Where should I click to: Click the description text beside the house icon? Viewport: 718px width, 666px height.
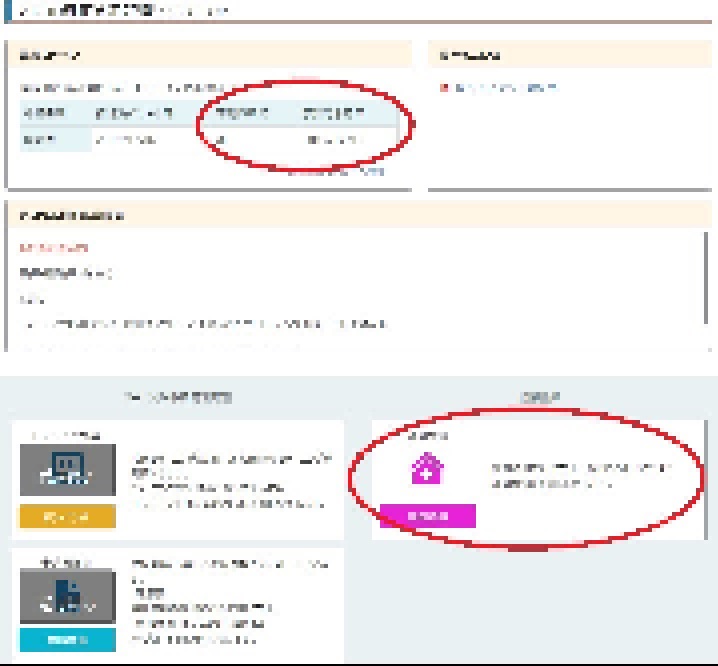[580, 475]
